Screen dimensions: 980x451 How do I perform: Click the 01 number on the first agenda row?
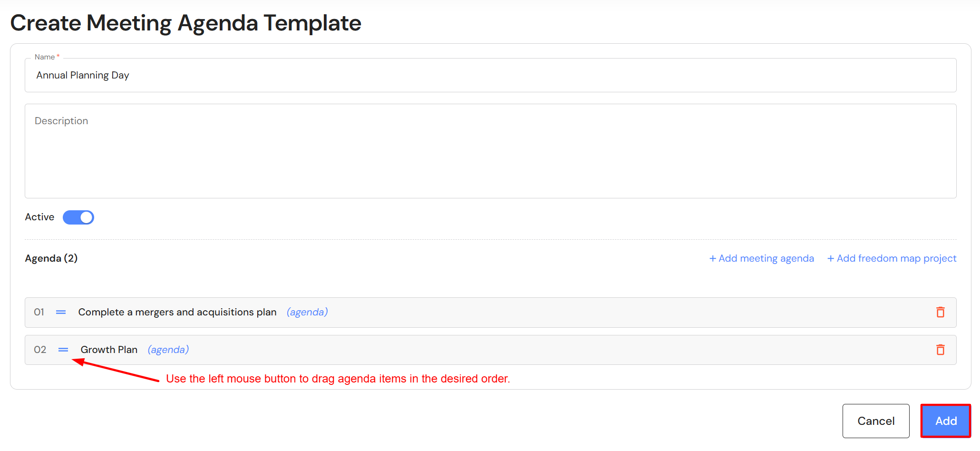coord(39,312)
